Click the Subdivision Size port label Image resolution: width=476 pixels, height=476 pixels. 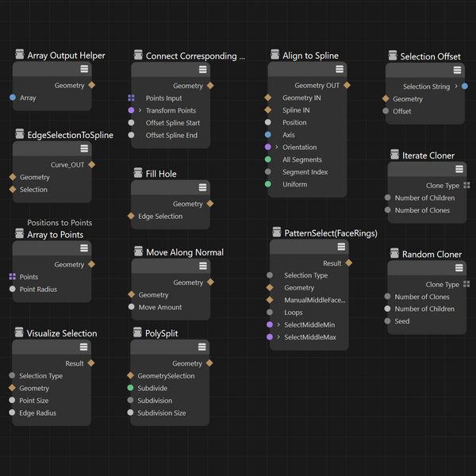click(162, 413)
